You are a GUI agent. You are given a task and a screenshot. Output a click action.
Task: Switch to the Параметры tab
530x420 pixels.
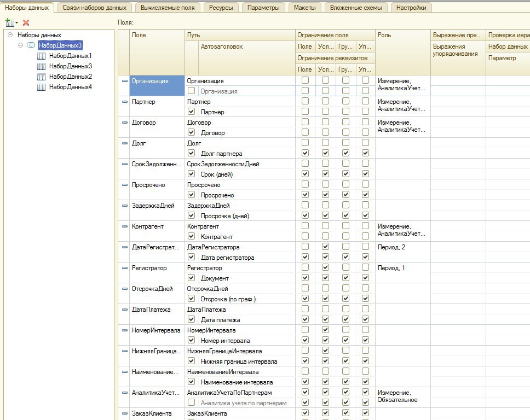(263, 8)
